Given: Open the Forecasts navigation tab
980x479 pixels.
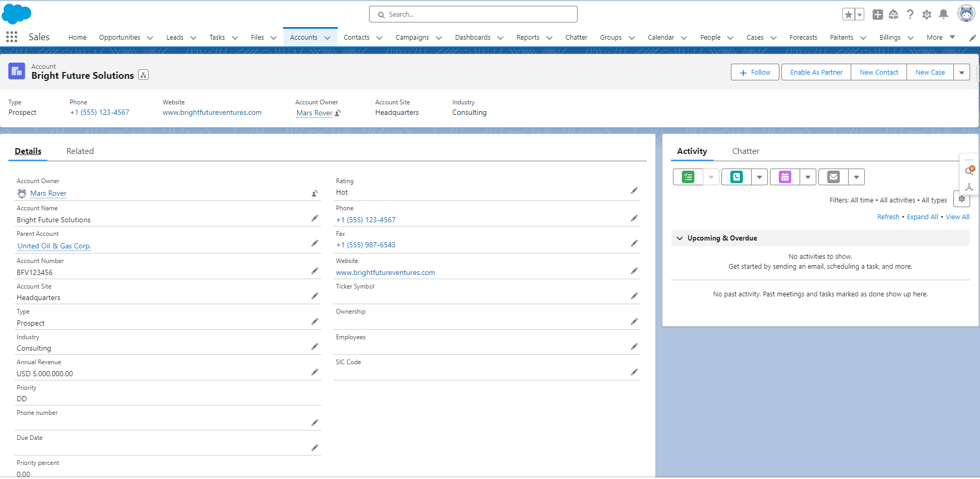Looking at the screenshot, I should (x=803, y=37).
